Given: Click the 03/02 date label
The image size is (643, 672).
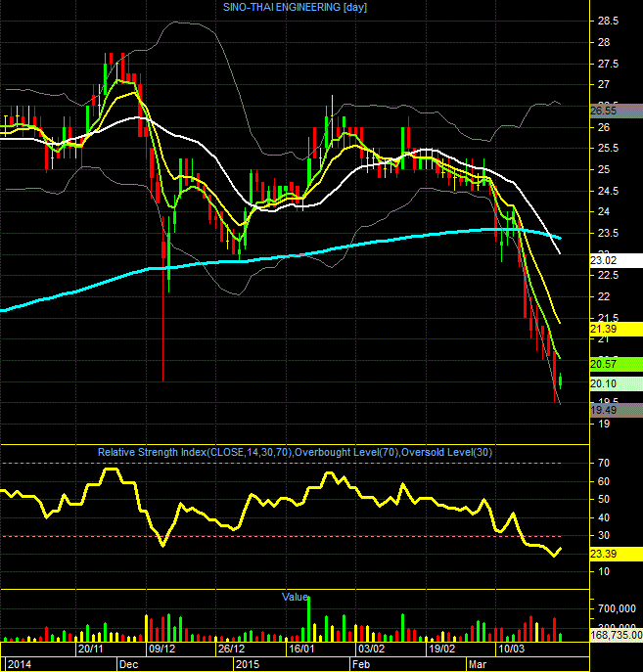Looking at the screenshot, I should click(372, 649).
